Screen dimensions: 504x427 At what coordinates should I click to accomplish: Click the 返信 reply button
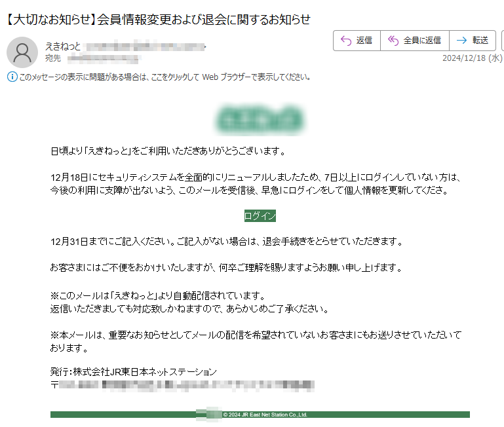click(x=357, y=41)
